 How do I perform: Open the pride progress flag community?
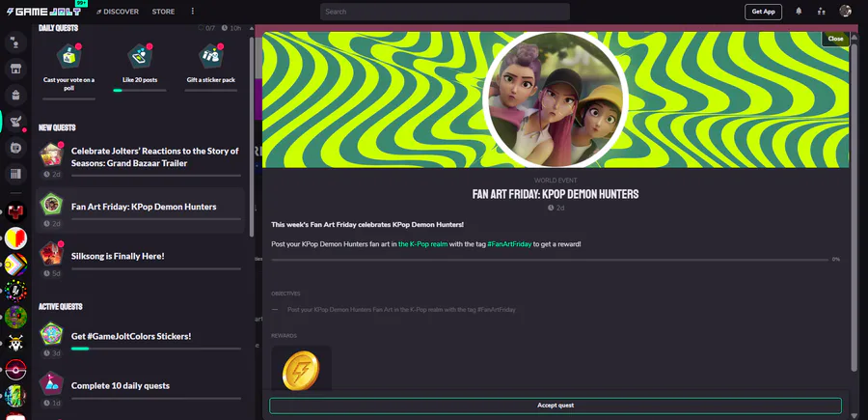[16, 265]
